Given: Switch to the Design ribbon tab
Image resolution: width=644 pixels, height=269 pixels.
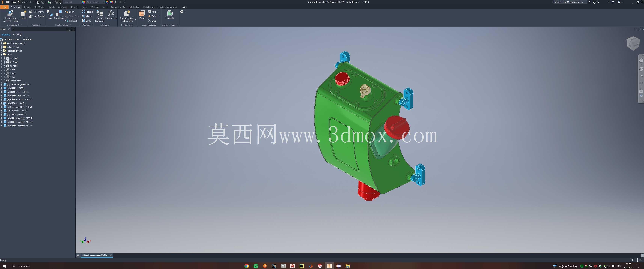Looking at the screenshot, I should point(28,7).
